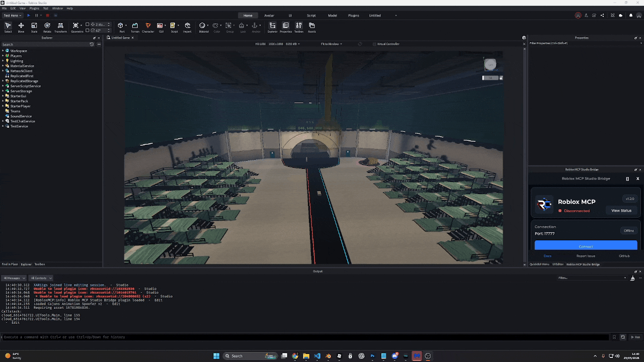Toggle the rotate snapping checkbox (62°)
This screenshot has width=644, height=362.
click(x=88, y=30)
